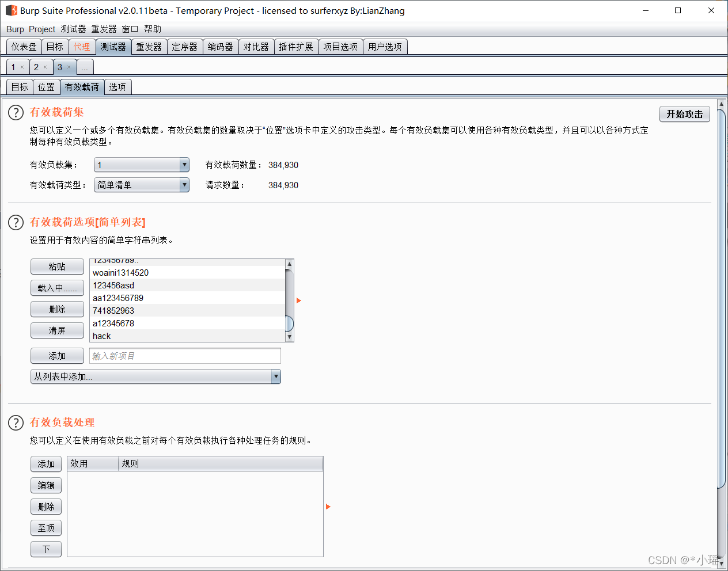The image size is (728, 571).
Task: Focus the 输入新项目 text field
Action: click(185, 356)
